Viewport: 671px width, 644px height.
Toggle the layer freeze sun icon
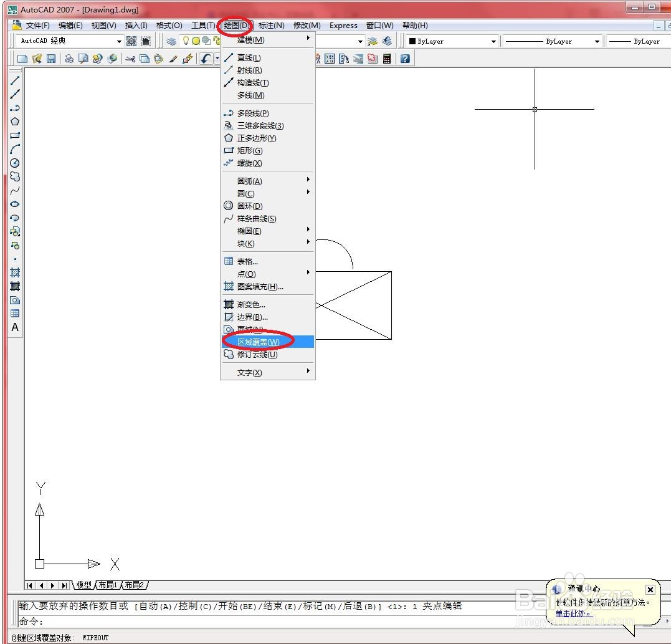point(196,41)
